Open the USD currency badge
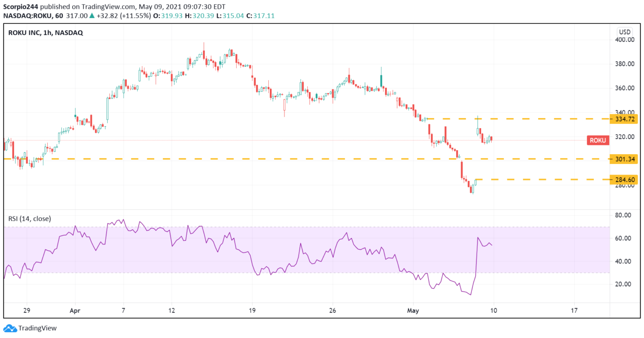This screenshot has height=338, width=644. pyautogui.click(x=624, y=31)
